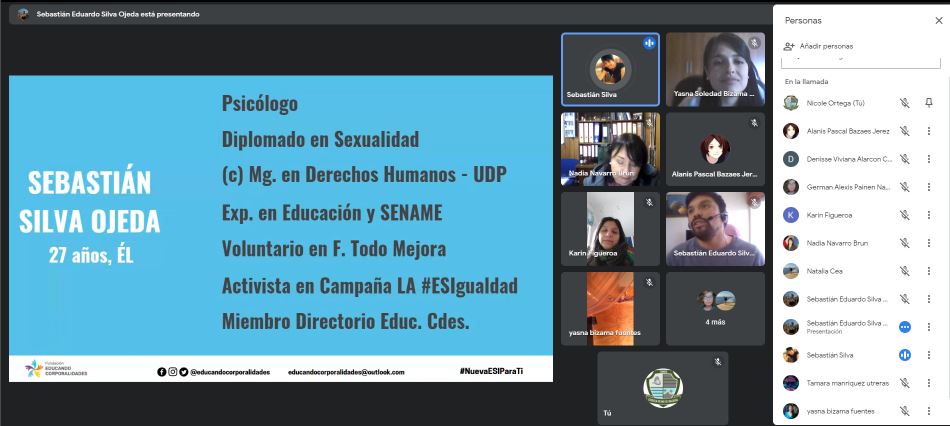The height and width of the screenshot is (426, 950).
Task: Select Yasna Soledad Bizama's video tile
Action: click(715, 69)
